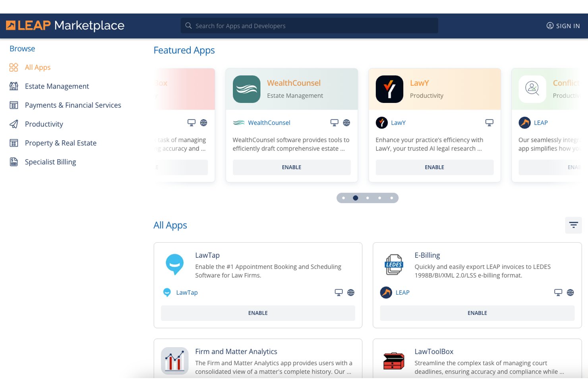
Task: Click the Productivity paper plane icon
Action: 14,124
